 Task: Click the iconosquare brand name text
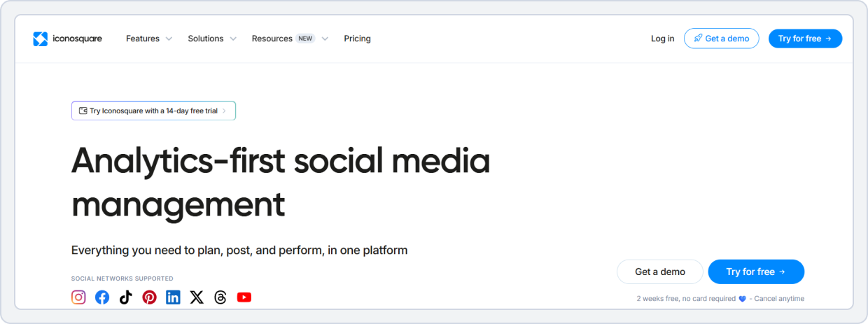coord(78,39)
